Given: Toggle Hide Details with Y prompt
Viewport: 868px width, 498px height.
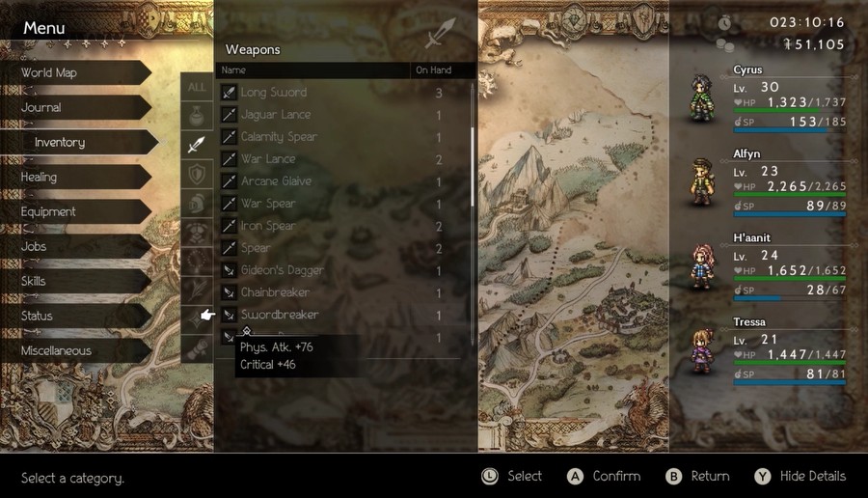Looking at the screenshot, I should coord(800,477).
